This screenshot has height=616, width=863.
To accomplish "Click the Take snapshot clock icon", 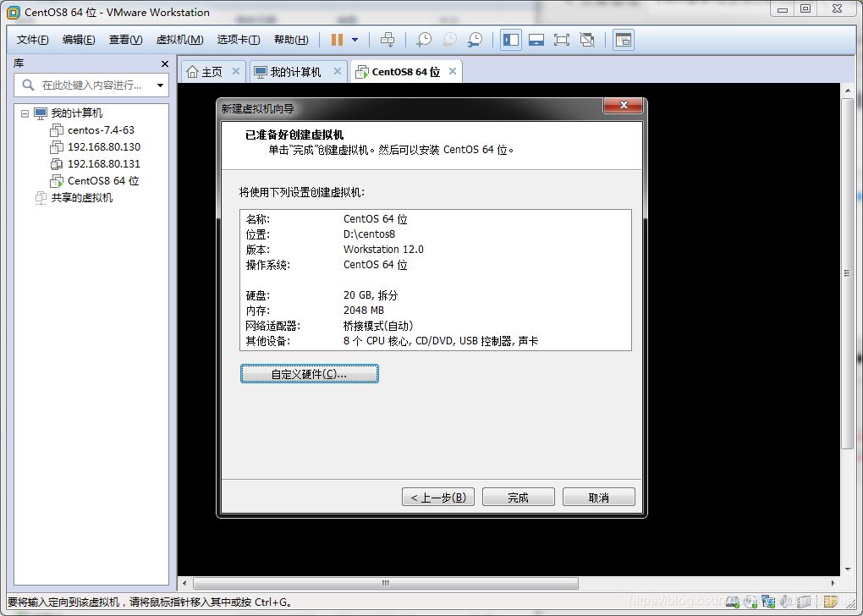I will click(x=423, y=40).
